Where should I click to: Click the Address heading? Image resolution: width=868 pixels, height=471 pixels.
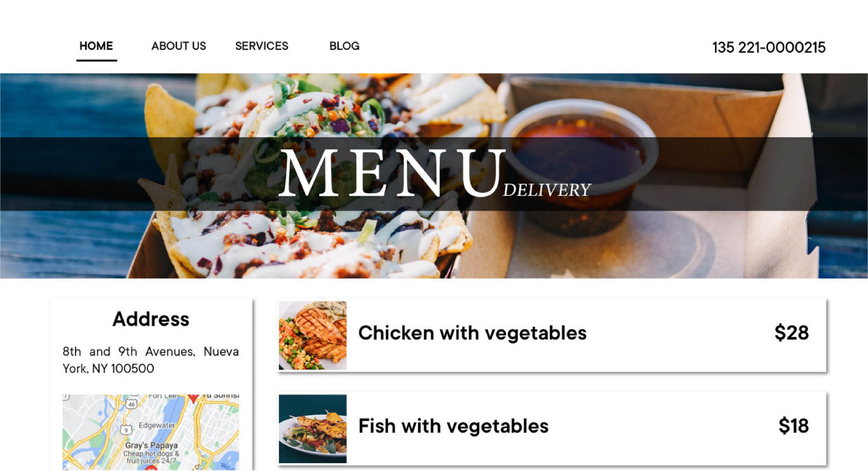coord(151,319)
